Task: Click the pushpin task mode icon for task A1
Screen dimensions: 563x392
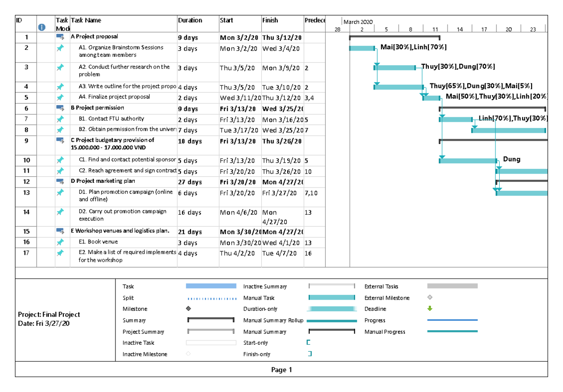Action: [x=60, y=47]
